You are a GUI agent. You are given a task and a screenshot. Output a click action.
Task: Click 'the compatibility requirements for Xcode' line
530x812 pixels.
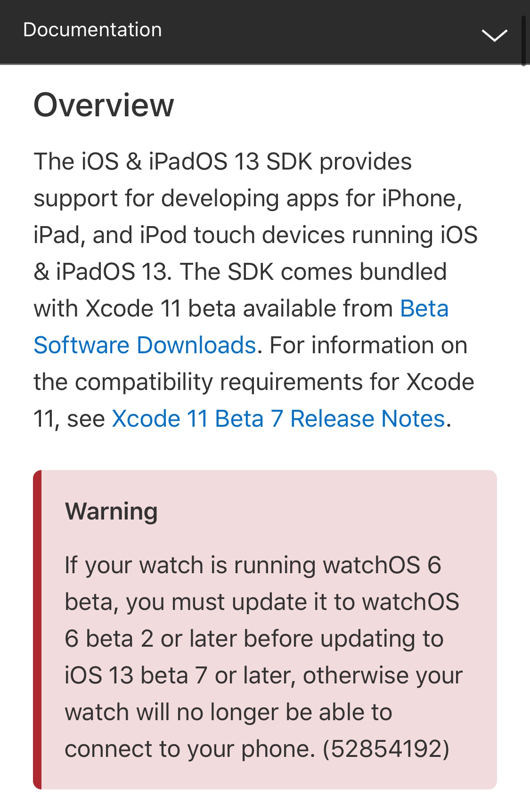(253, 382)
